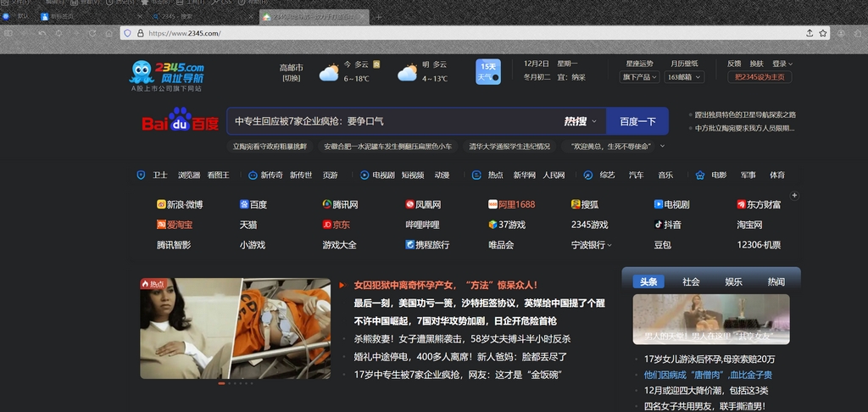Viewport: 868px width, 412px height.
Task: Bookmark the page with the star icon
Action: (822, 33)
